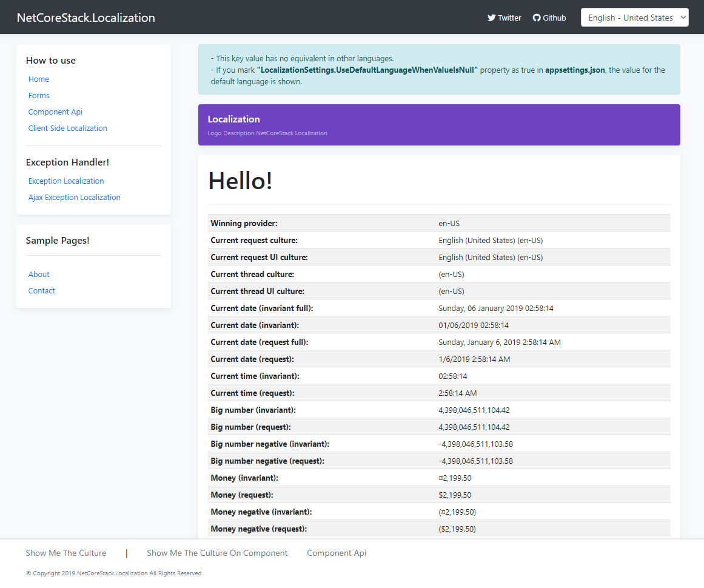
Task: Click the Github octocat icon
Action: click(x=537, y=18)
